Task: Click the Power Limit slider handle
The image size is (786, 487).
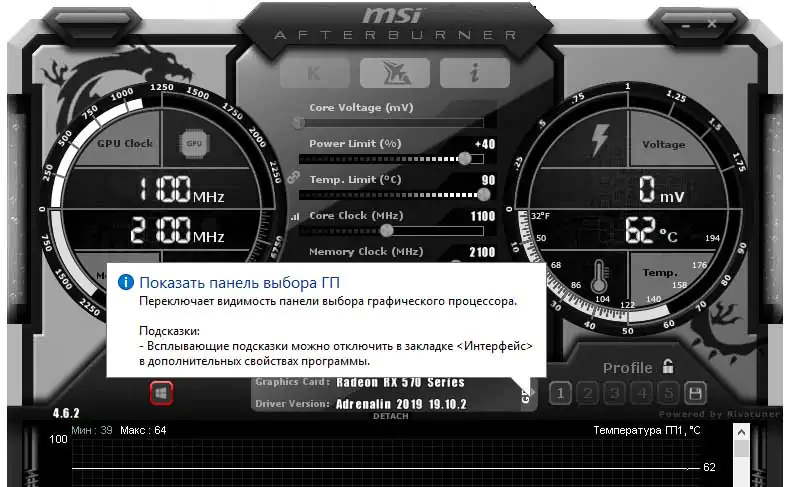Action: (465, 158)
